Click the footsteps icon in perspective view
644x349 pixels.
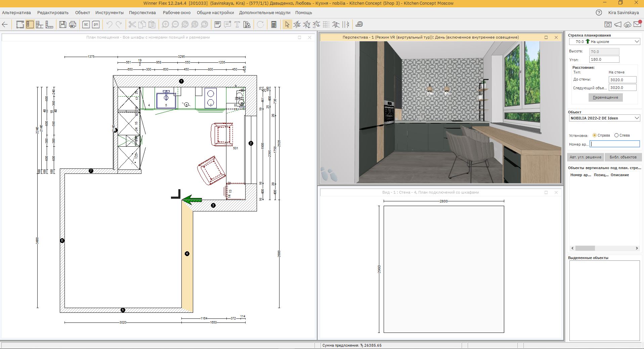[328, 174]
